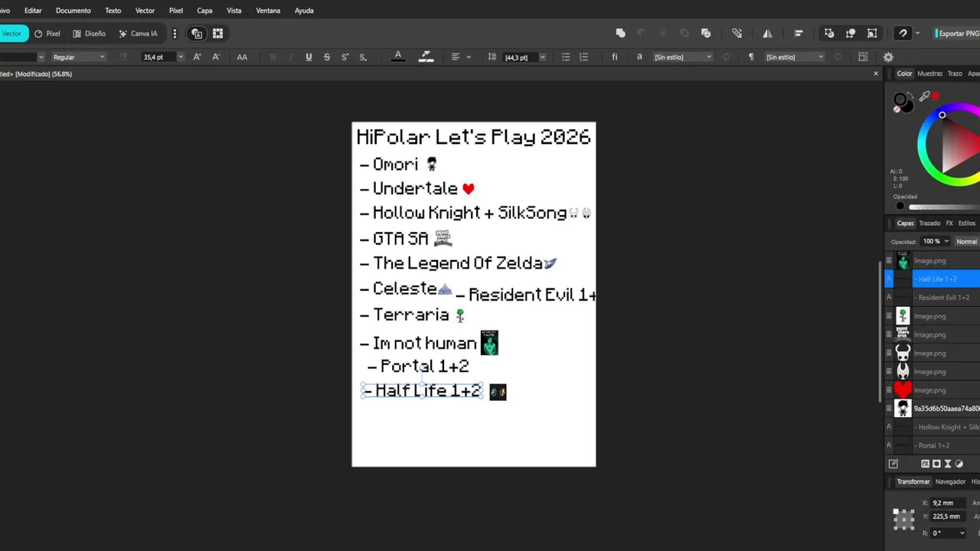980x551 pixels.
Task: Select the 9a35d6b50aaea74a80 image layer
Action: [933, 409]
